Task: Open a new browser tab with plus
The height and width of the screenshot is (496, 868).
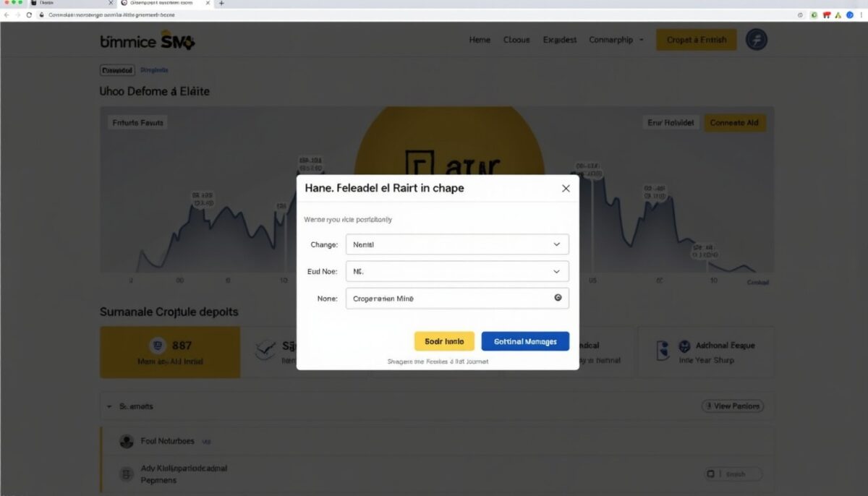Action: [221, 4]
